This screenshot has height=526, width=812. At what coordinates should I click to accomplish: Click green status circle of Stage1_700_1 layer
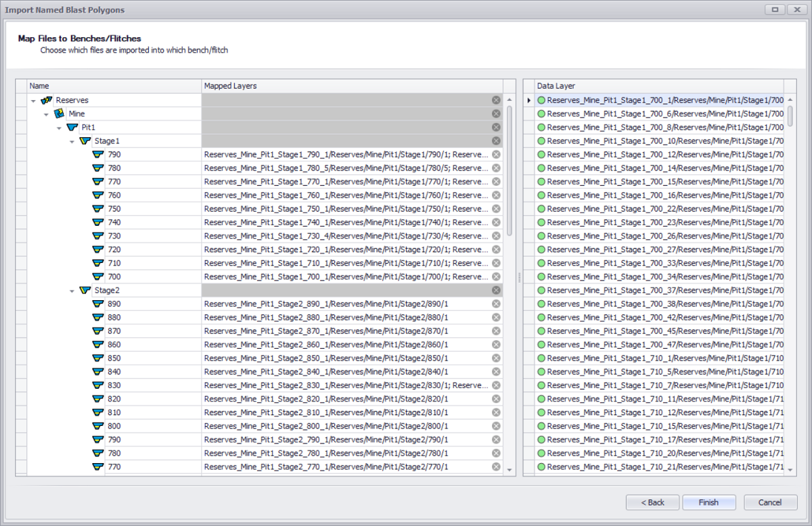pyautogui.click(x=541, y=100)
